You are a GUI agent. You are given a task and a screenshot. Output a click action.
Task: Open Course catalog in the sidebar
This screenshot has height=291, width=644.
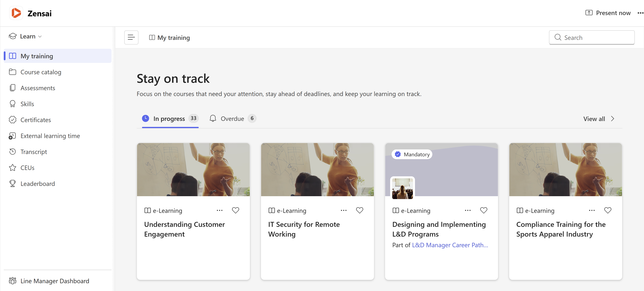pyautogui.click(x=58, y=72)
